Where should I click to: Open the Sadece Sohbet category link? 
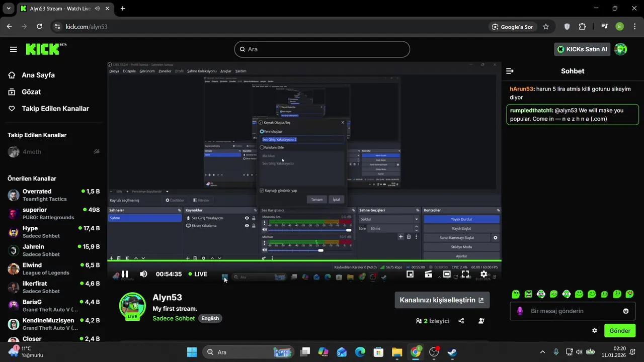tap(174, 318)
